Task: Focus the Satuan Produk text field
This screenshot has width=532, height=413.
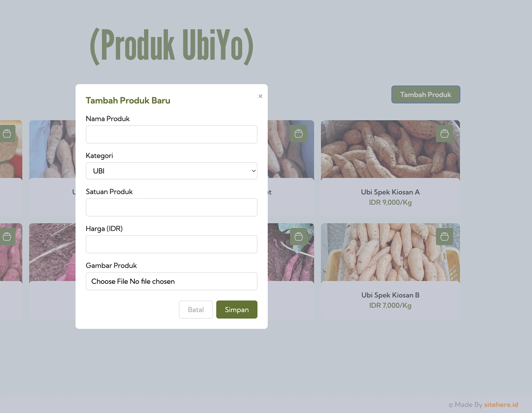Action: tap(171, 207)
